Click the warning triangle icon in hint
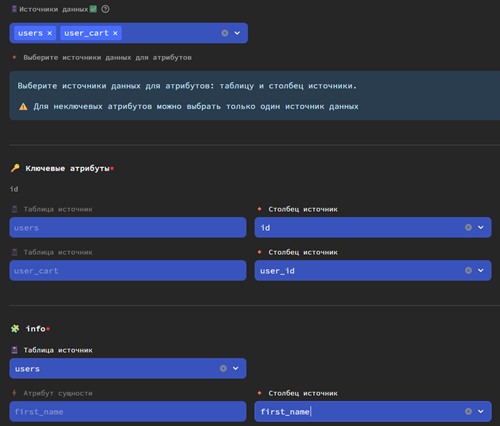This screenshot has width=500, height=426. [x=23, y=107]
